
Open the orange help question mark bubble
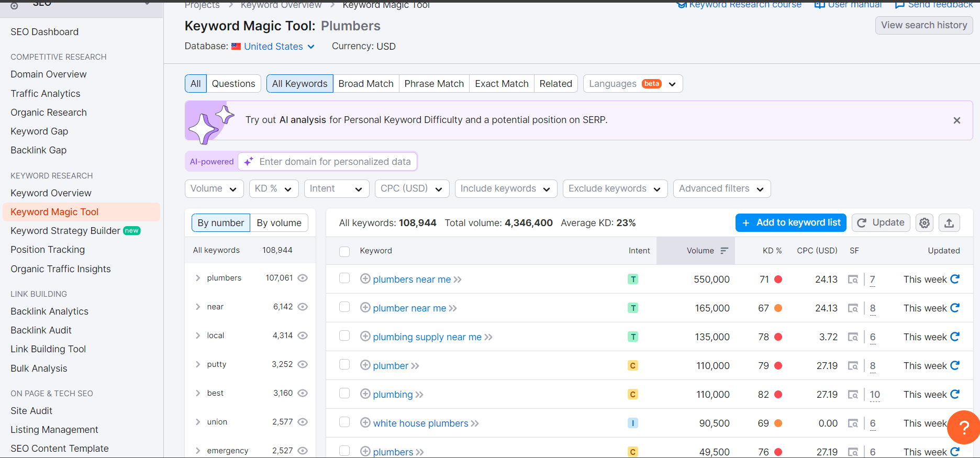pyautogui.click(x=964, y=427)
